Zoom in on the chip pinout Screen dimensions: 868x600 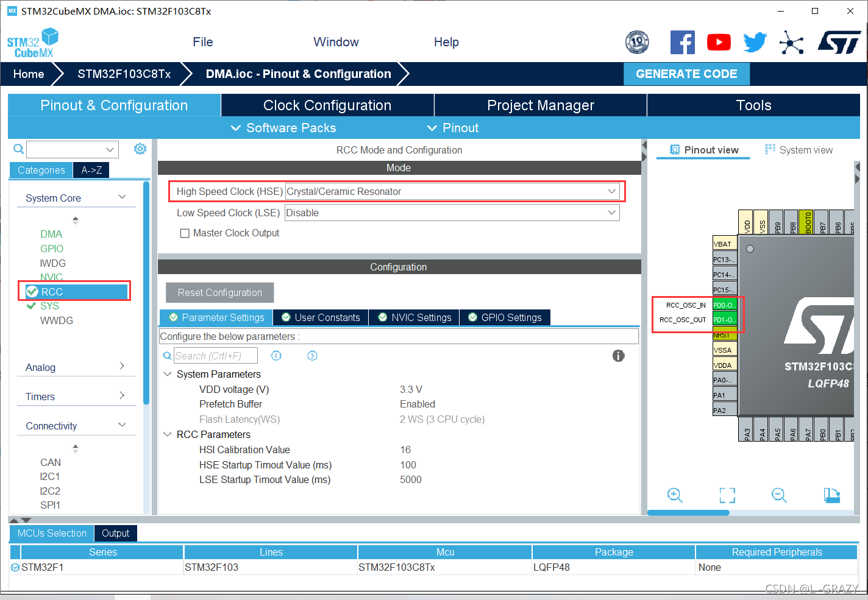(675, 495)
